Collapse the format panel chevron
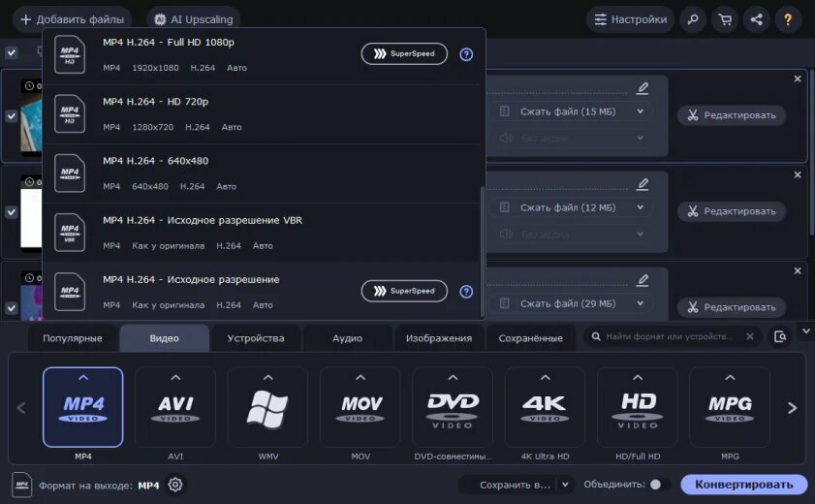Viewport: 815px width, 504px height. (x=805, y=331)
